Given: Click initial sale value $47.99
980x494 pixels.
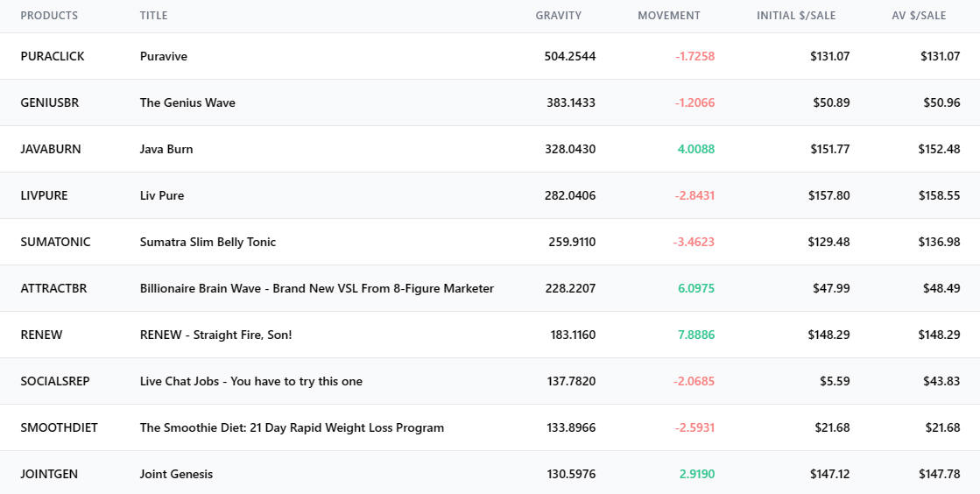Looking at the screenshot, I should 831,288.
